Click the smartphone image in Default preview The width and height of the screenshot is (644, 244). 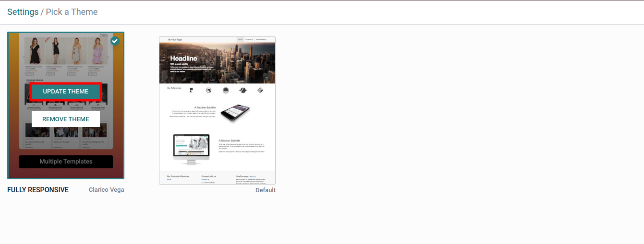235,113
